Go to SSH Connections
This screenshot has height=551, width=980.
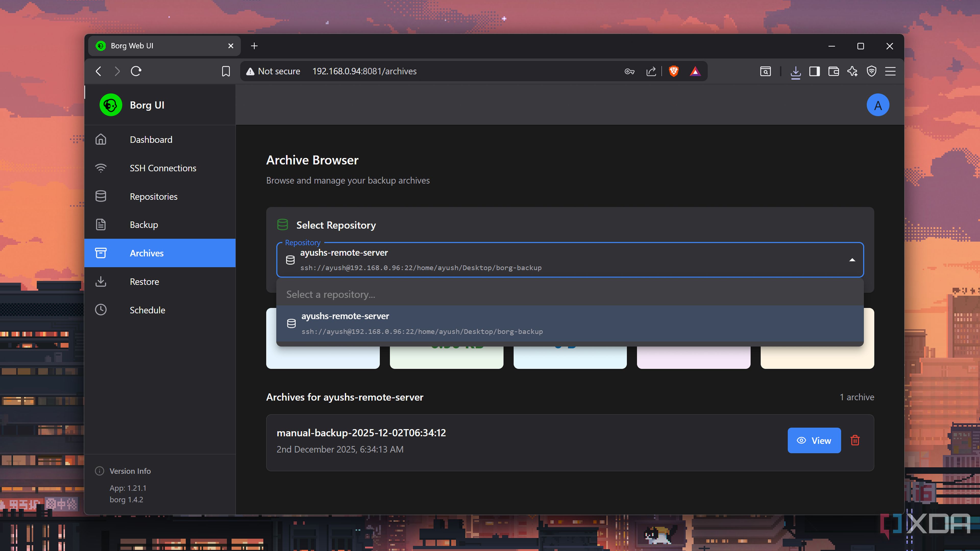point(160,168)
